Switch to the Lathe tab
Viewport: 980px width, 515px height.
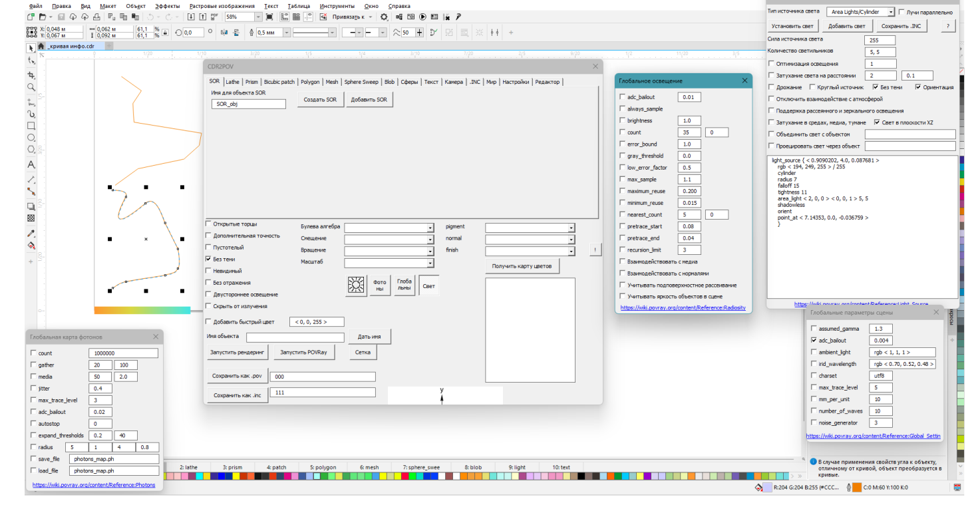click(x=232, y=82)
